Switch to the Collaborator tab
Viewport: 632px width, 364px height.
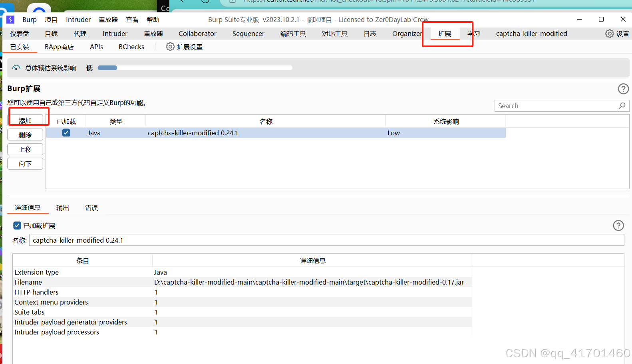point(197,34)
